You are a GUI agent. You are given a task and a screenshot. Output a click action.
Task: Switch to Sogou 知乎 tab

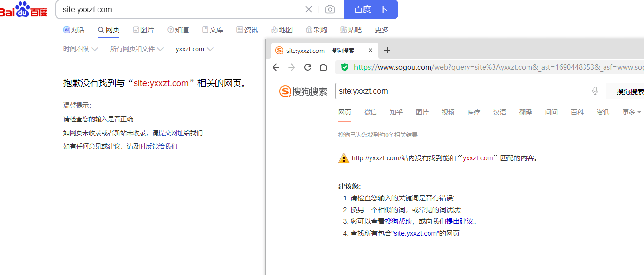396,112
